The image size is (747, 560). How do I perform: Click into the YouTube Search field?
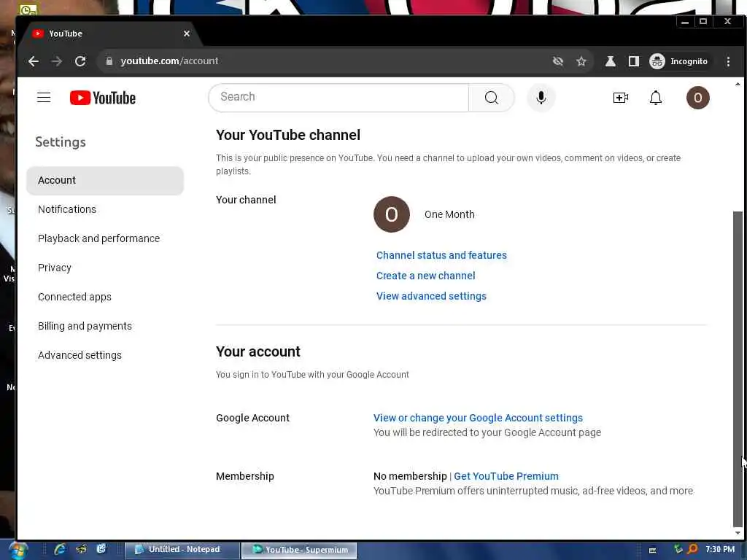coord(338,98)
